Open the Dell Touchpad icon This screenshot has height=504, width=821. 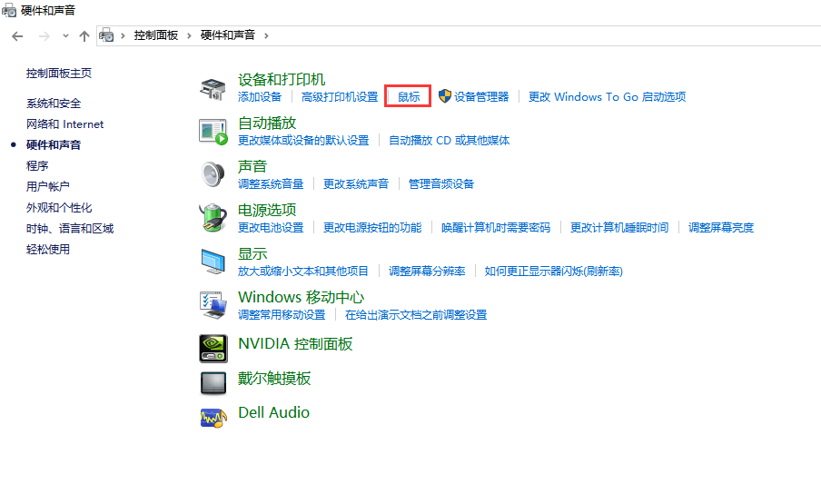point(213,382)
